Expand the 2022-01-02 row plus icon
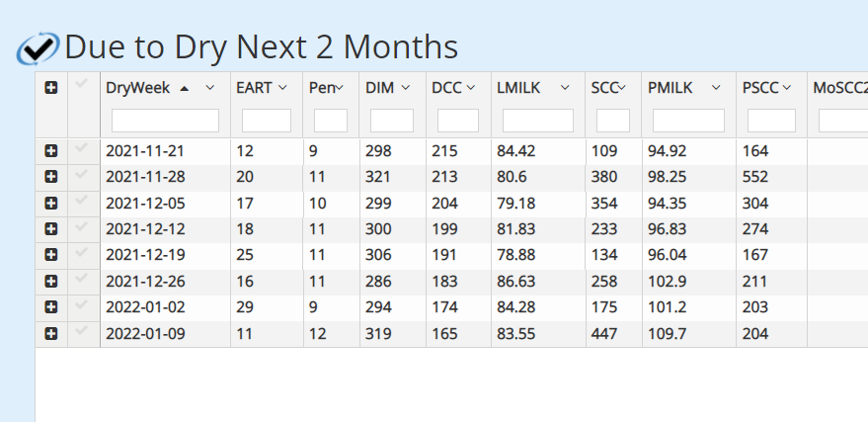Viewport: 868px width, 422px height. pyautogui.click(x=51, y=306)
